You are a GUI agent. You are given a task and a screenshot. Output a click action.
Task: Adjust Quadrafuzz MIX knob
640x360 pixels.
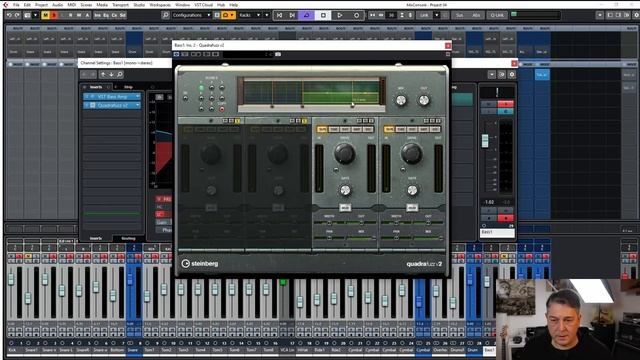click(x=401, y=100)
